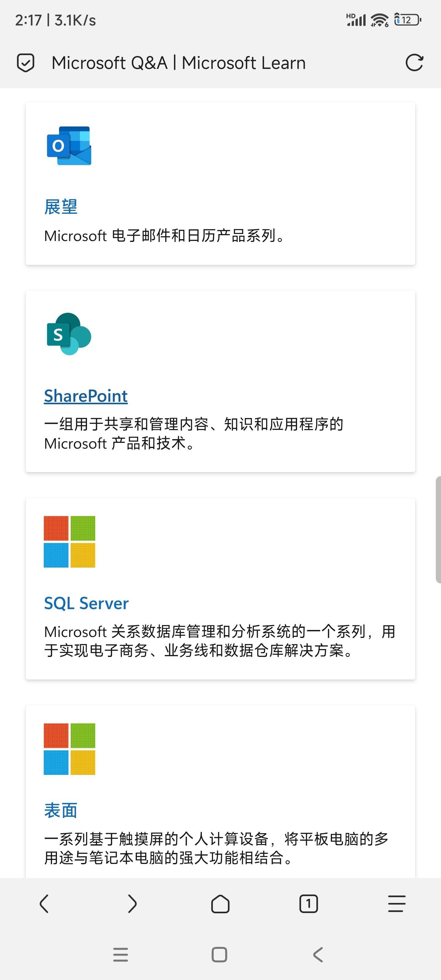
Task: Tap the security shield icon
Action: 25,63
